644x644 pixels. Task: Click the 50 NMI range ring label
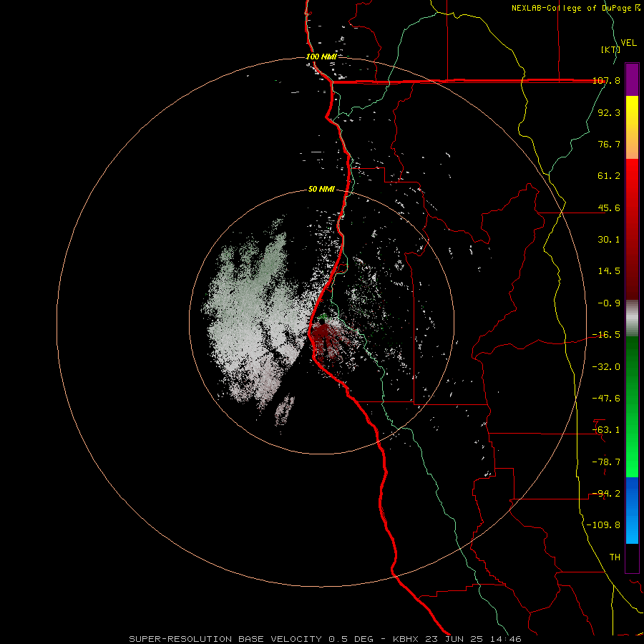point(321,190)
